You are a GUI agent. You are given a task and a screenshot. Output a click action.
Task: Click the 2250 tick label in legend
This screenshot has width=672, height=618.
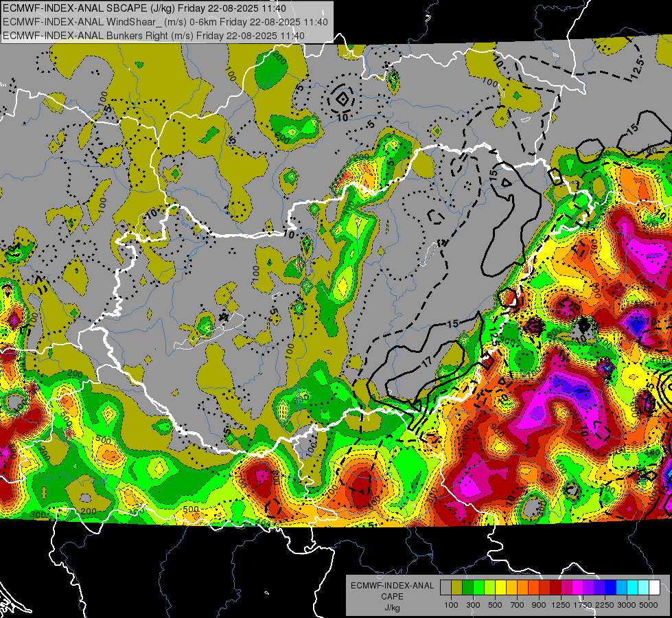click(x=605, y=605)
